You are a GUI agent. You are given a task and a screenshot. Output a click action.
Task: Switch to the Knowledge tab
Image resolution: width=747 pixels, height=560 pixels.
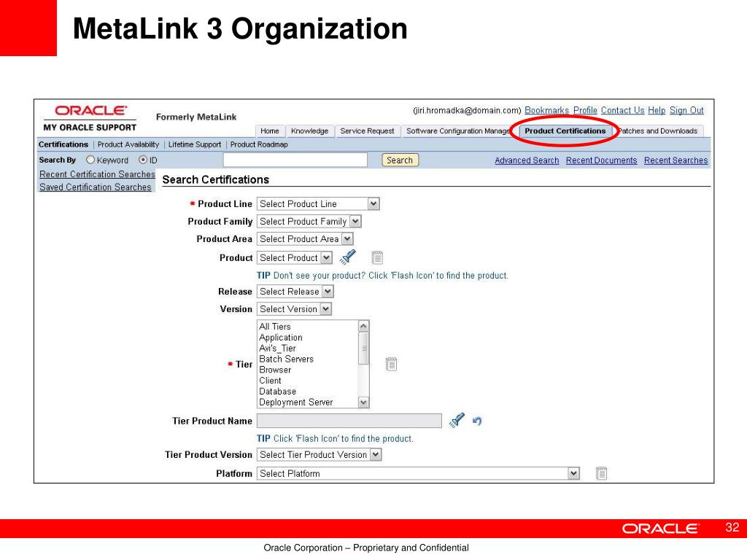[309, 131]
